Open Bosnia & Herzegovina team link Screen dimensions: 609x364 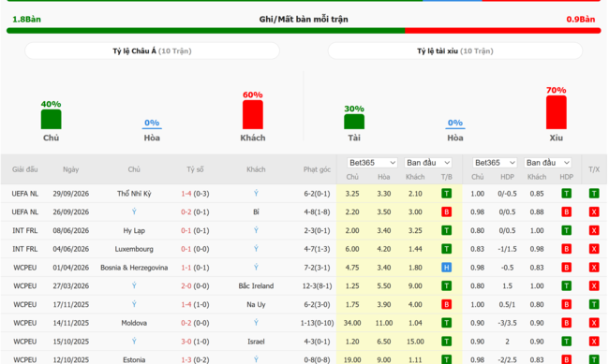click(x=134, y=268)
